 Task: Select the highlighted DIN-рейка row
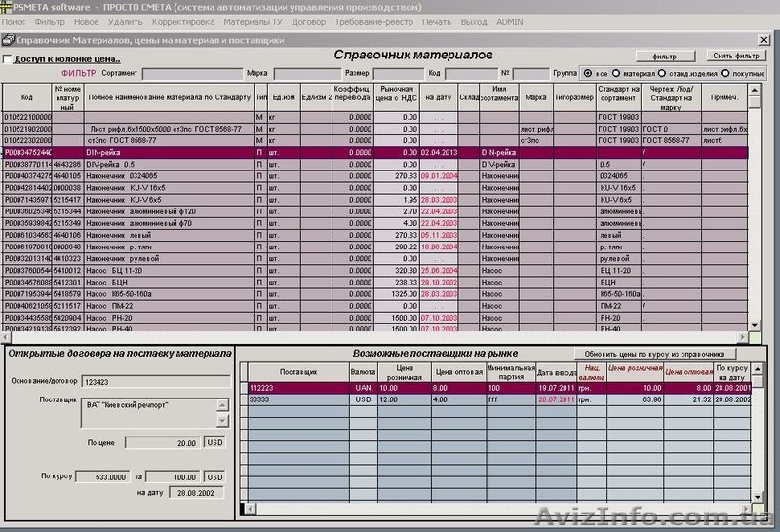coord(292,153)
